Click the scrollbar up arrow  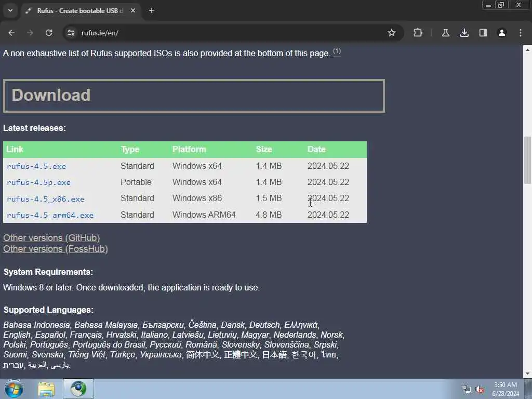(x=527, y=49)
